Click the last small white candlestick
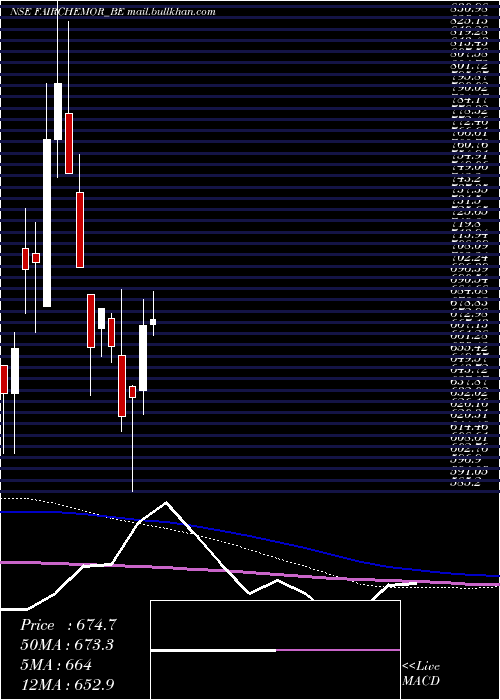Viewport: 500px width, 700px height. [x=153, y=322]
